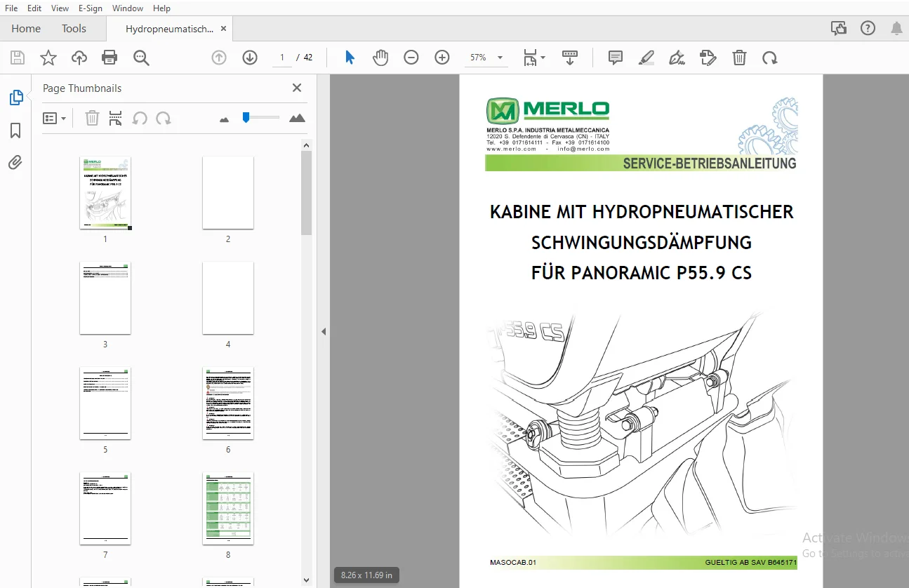Open the sign document pen tool

(677, 58)
